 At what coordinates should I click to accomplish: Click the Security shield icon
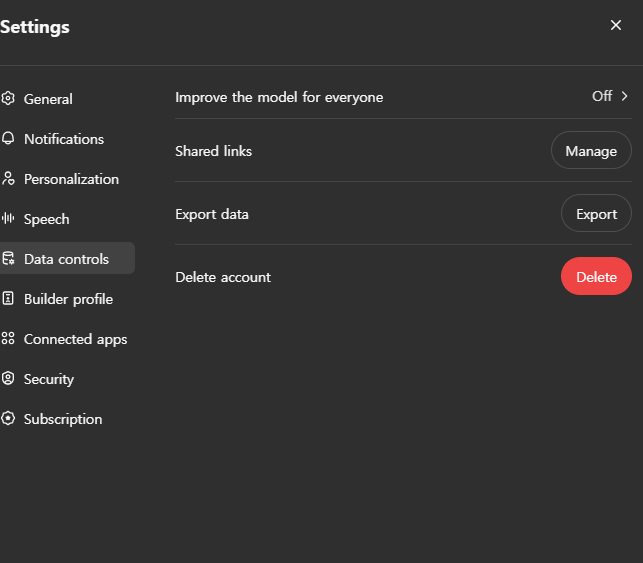click(x=8, y=379)
